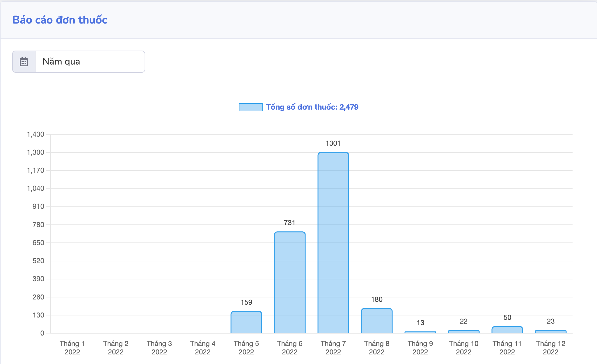This screenshot has width=597, height=364.
Task: Click the blue legend color box
Action: 250,107
